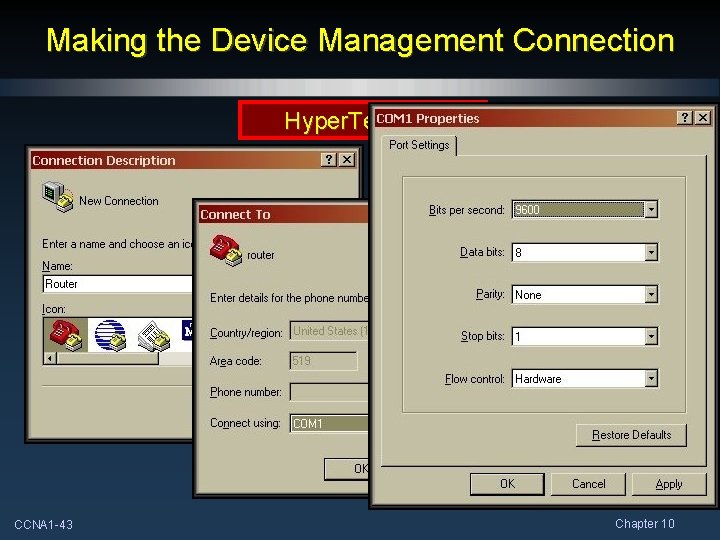
Task: Select the red telephone icon in Icon list
Action: [x=66, y=335]
